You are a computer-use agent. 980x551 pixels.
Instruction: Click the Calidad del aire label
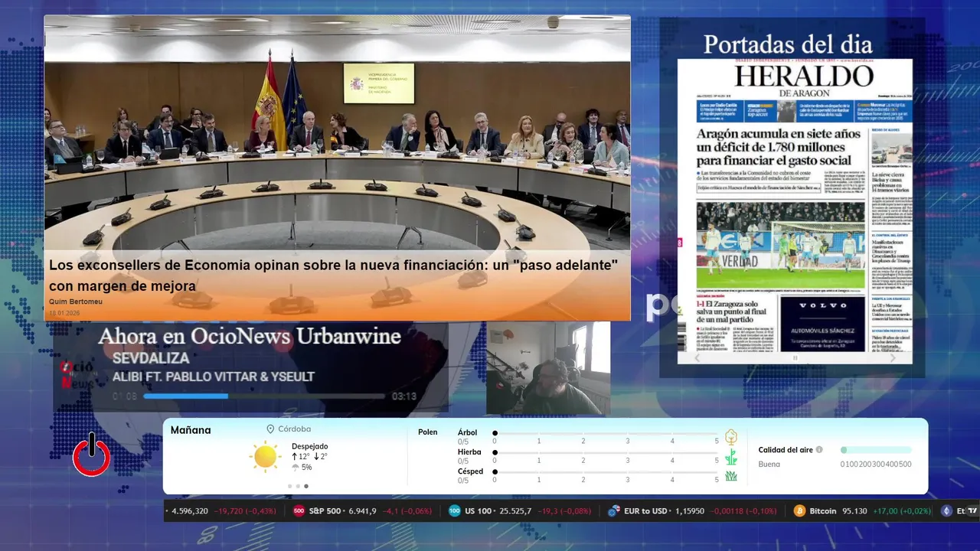786,450
